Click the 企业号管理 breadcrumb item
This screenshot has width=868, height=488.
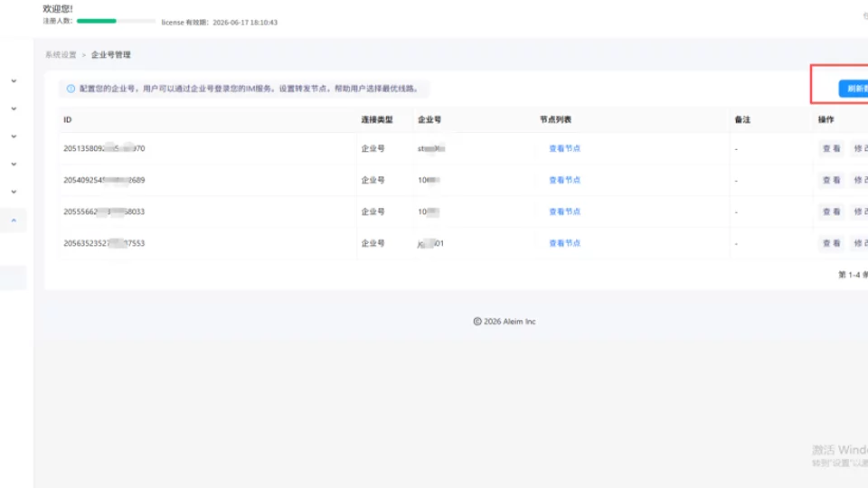(x=110, y=55)
